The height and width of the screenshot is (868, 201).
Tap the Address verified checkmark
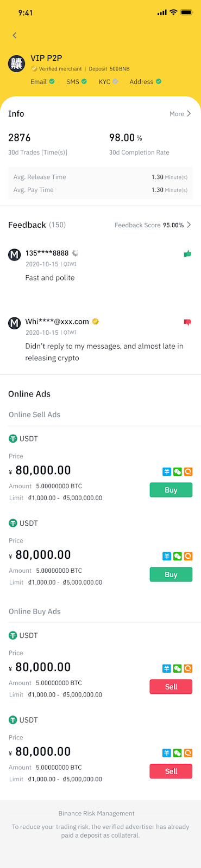click(x=159, y=81)
